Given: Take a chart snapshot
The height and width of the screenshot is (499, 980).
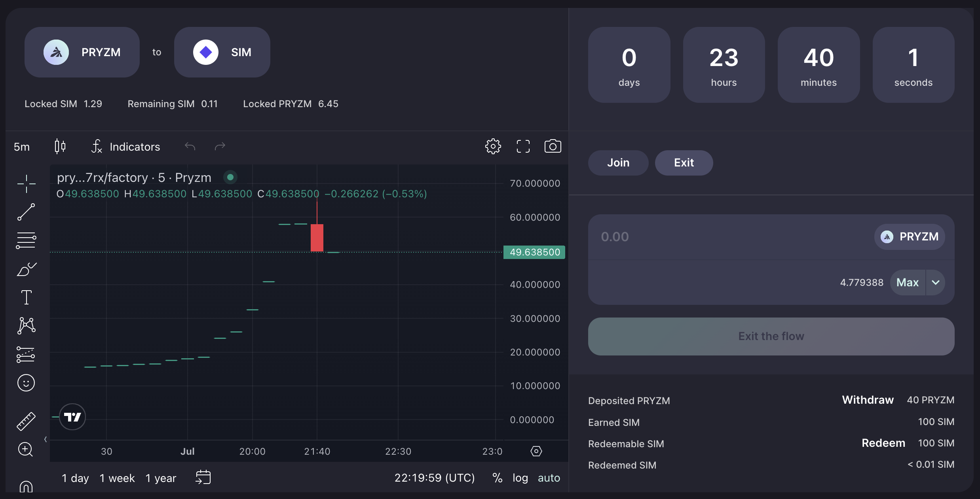Looking at the screenshot, I should pos(553,146).
